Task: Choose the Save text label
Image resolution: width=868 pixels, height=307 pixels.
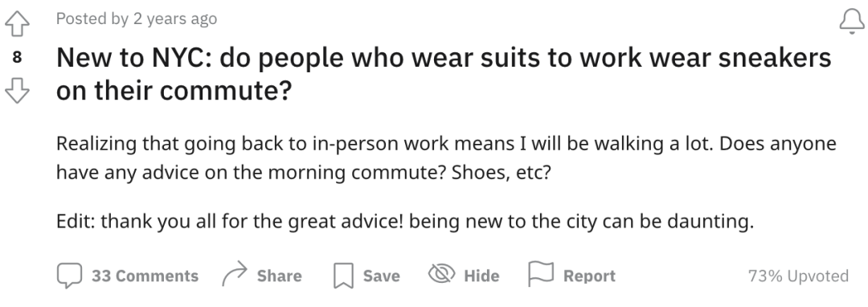Action: point(382,276)
